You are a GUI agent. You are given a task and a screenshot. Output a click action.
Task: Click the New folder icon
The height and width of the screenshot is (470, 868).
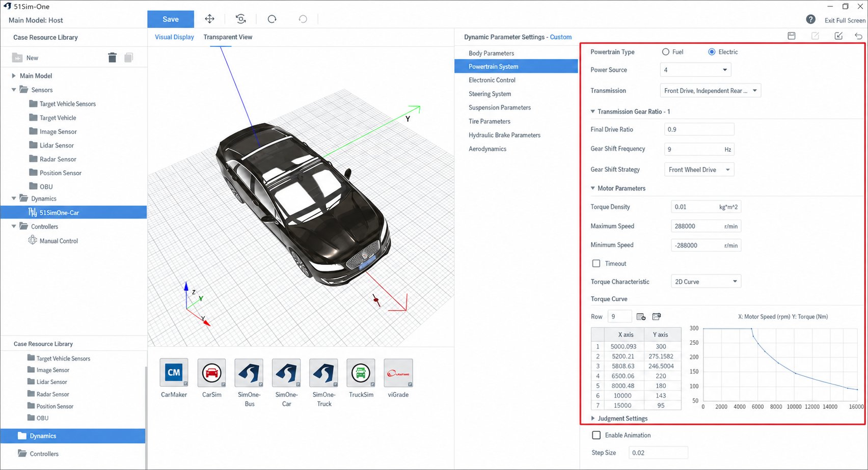click(17, 58)
